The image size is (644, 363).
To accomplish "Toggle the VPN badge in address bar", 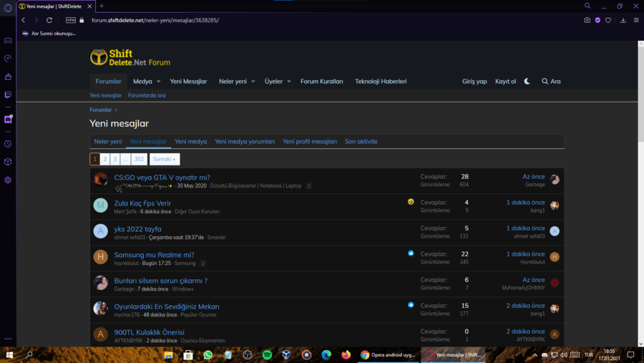I will click(x=71, y=20).
